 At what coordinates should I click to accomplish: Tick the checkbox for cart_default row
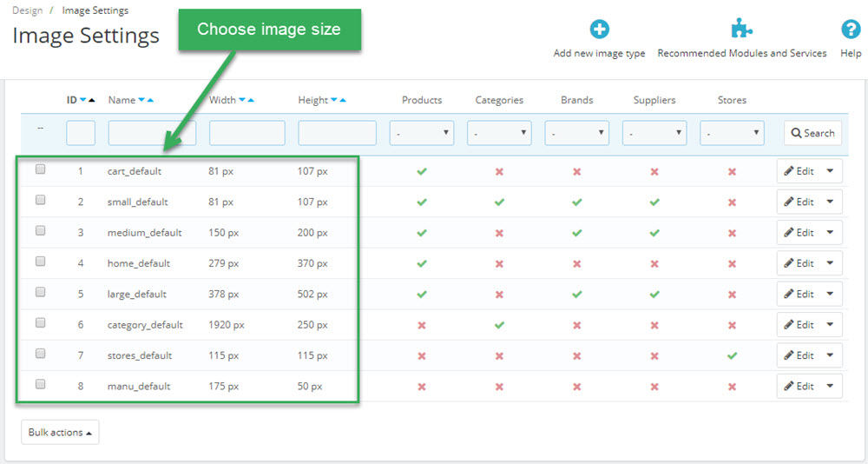pyautogui.click(x=41, y=169)
